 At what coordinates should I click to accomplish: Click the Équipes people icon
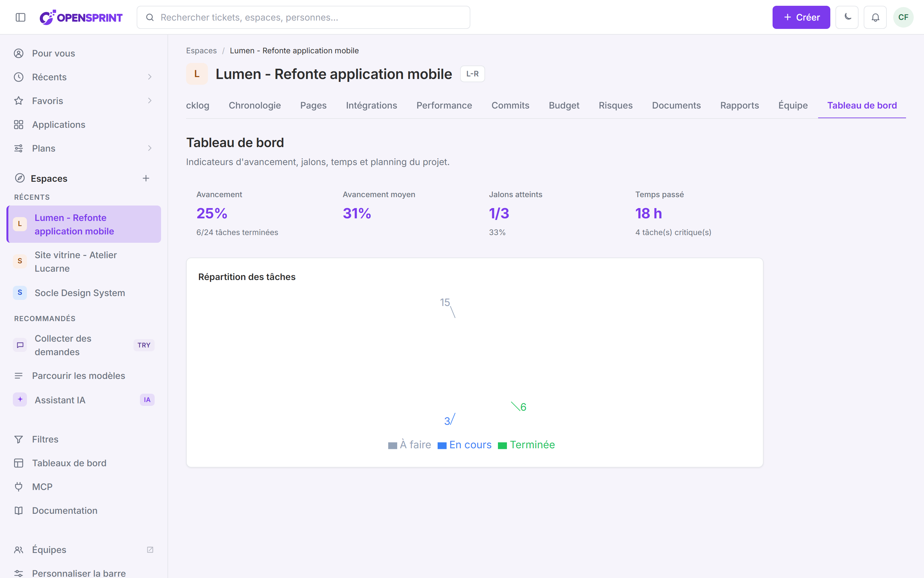coord(19,550)
